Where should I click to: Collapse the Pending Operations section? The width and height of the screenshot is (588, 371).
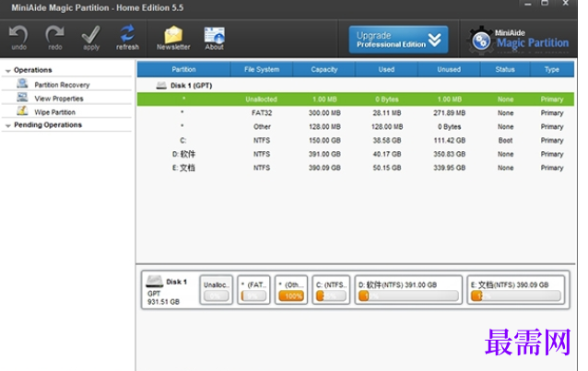point(8,125)
